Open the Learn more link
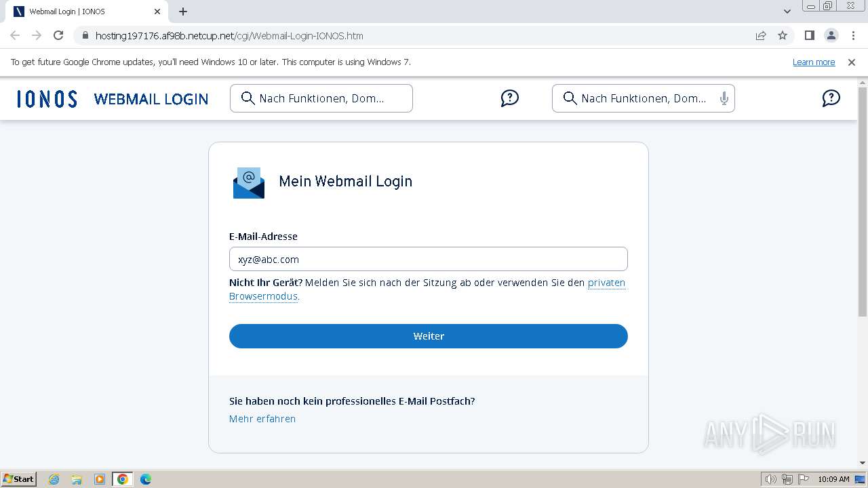This screenshot has width=868, height=488. 814,62
